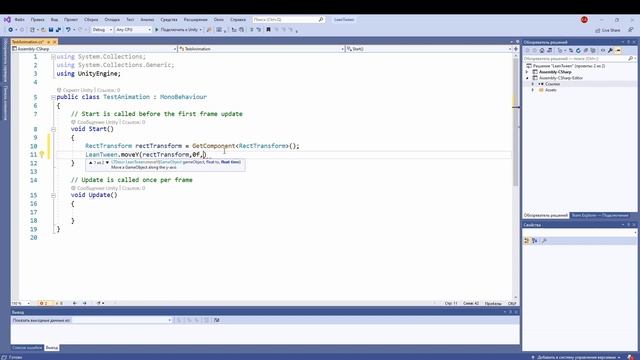The image size is (640, 360).
Task: Click the Live Share button
Action: click(608, 30)
